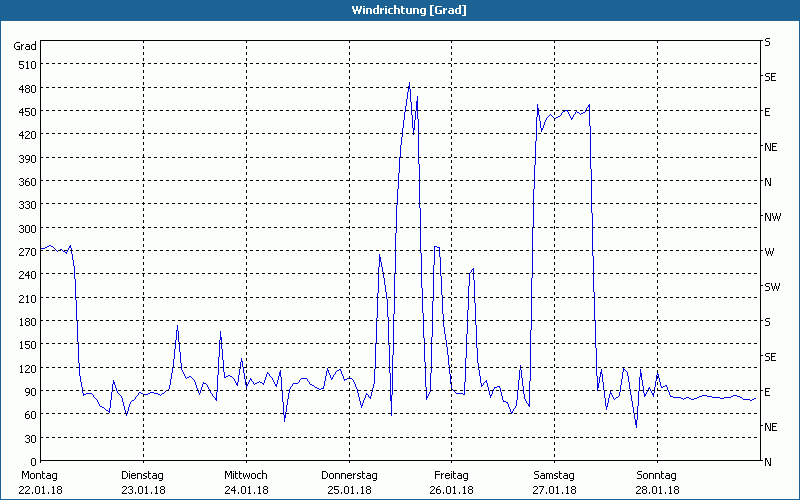Select the Freitag 26.01.18 date label
This screenshot has width=800, height=500.
click(x=451, y=482)
